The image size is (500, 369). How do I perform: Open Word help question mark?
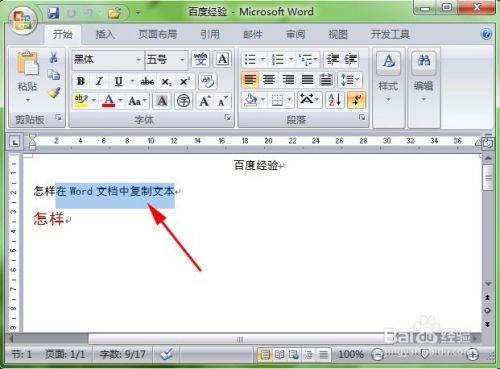click(x=486, y=34)
